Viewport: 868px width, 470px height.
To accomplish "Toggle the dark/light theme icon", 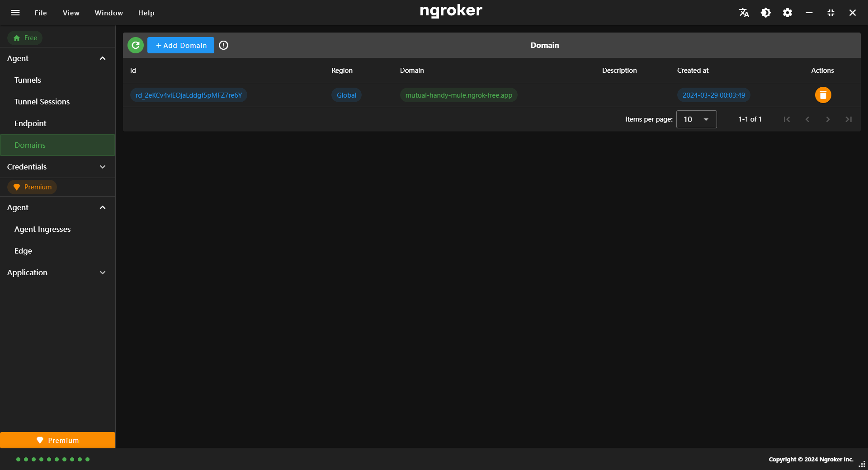I will coord(765,13).
